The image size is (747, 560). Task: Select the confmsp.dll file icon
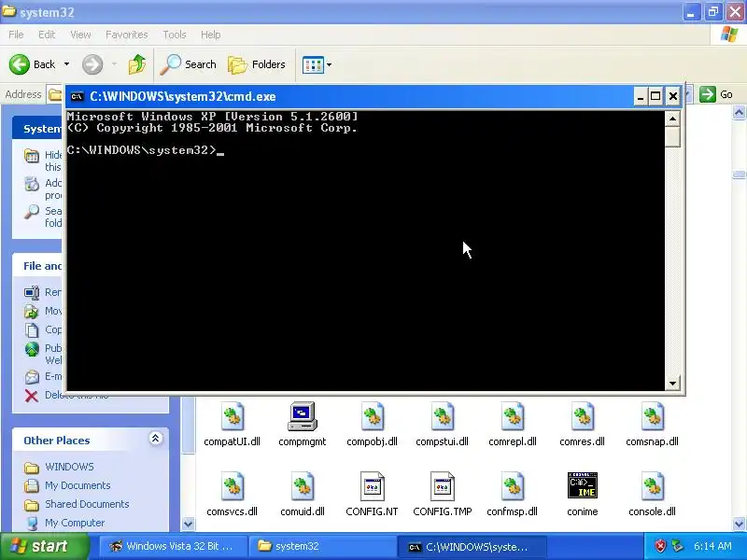click(512, 486)
